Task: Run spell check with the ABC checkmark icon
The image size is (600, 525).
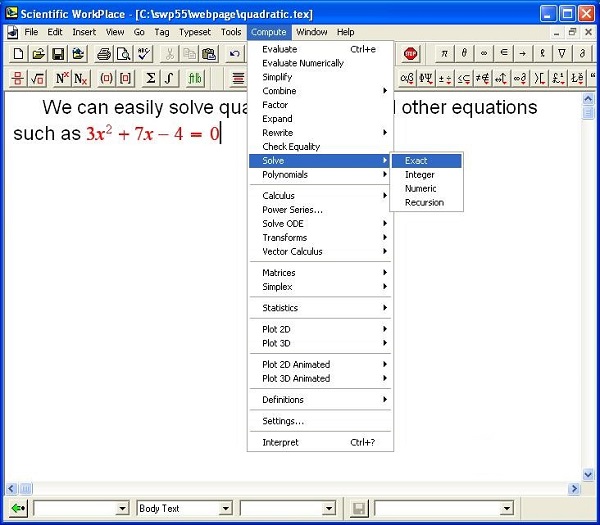Action: (143, 54)
